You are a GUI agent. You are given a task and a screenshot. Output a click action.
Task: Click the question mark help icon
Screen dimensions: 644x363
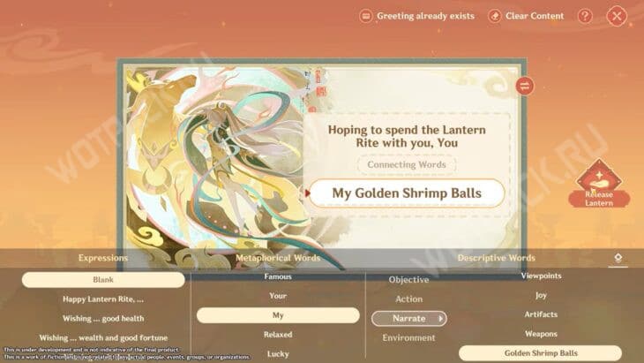click(x=585, y=17)
